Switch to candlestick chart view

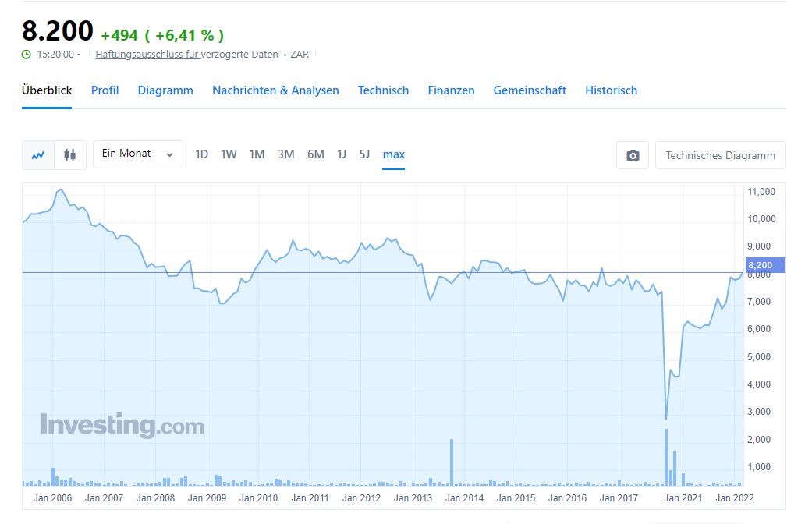point(69,154)
